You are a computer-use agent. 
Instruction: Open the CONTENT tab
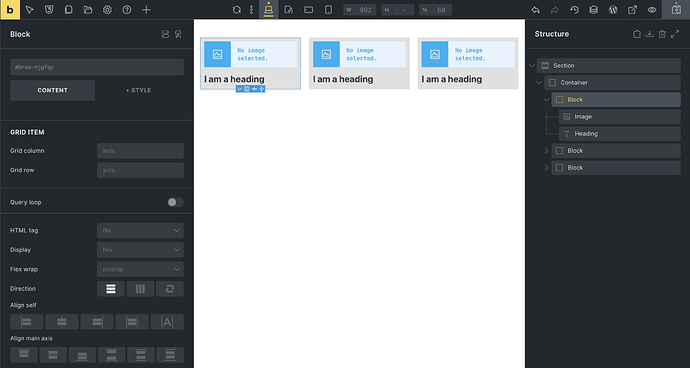tap(52, 90)
